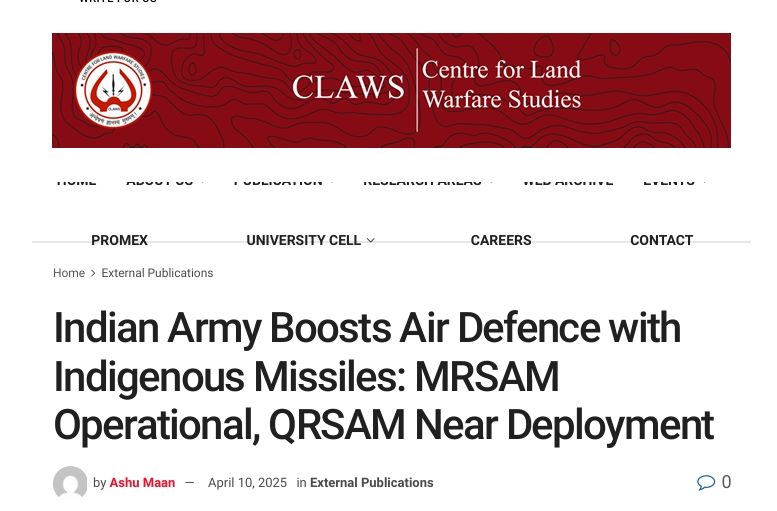
Task: Open the CONTACT page
Action: (x=662, y=240)
